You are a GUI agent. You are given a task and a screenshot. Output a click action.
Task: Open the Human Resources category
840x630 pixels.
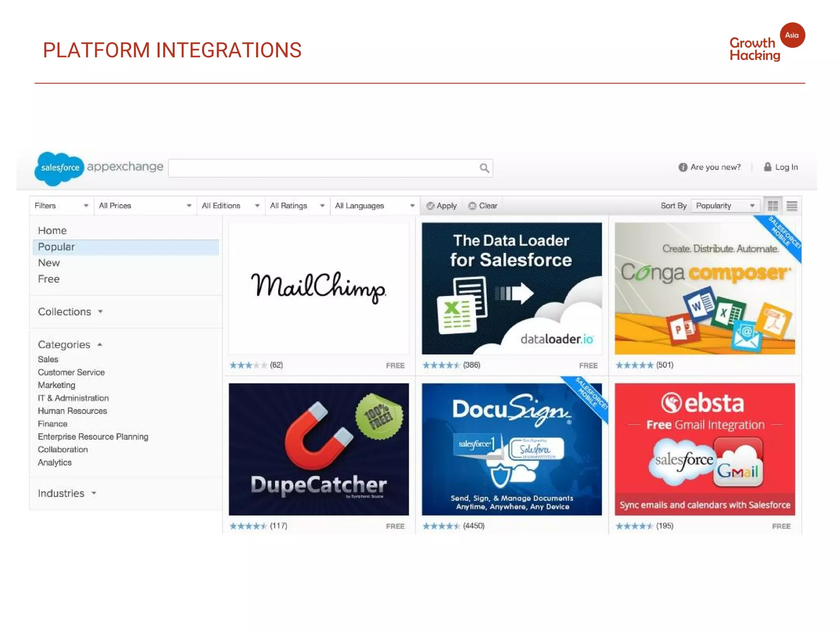point(72,411)
